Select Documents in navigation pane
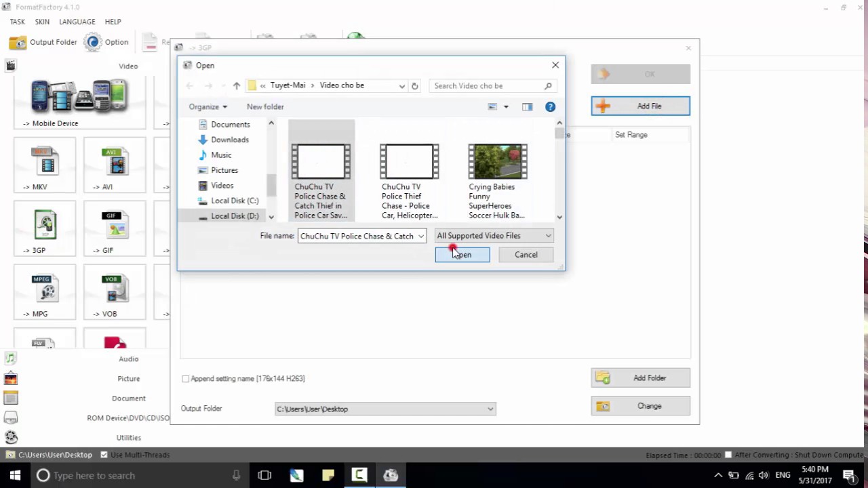Image resolution: width=868 pixels, height=488 pixels. [230, 124]
